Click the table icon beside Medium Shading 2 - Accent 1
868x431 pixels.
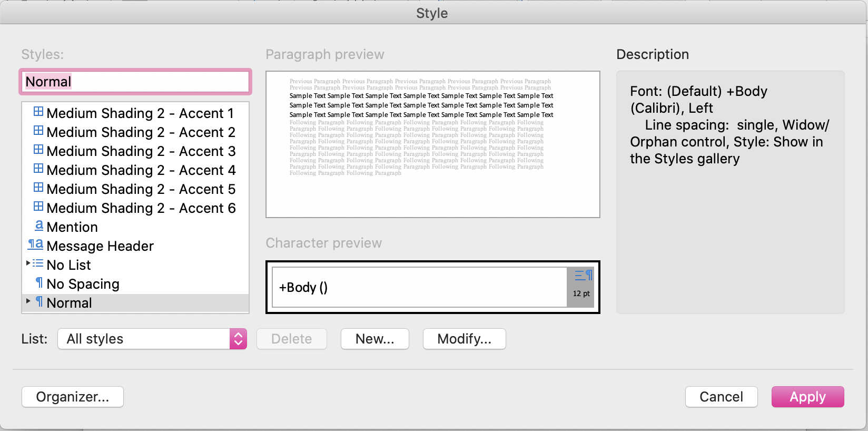38,112
